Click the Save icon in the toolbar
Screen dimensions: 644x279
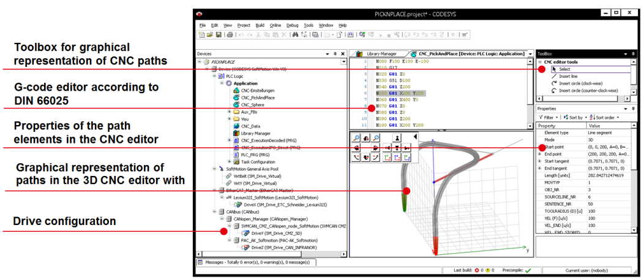point(219,35)
